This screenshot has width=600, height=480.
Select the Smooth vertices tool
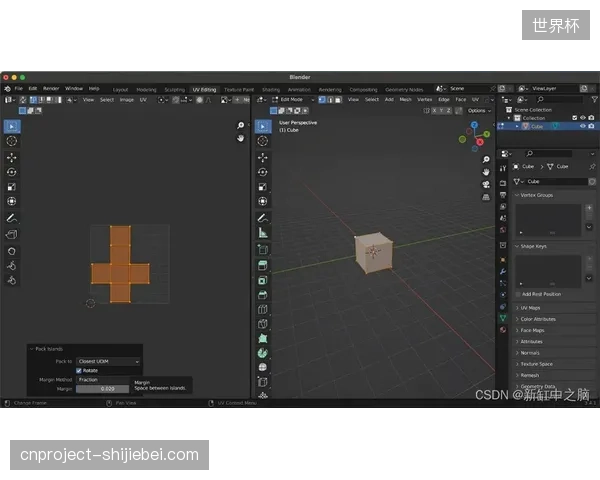tap(263, 367)
